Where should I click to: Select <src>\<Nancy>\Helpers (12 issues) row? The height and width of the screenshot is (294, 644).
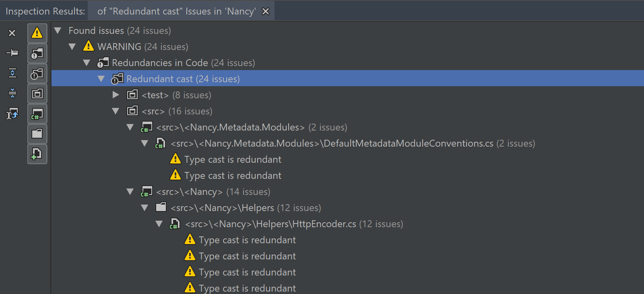348,208
